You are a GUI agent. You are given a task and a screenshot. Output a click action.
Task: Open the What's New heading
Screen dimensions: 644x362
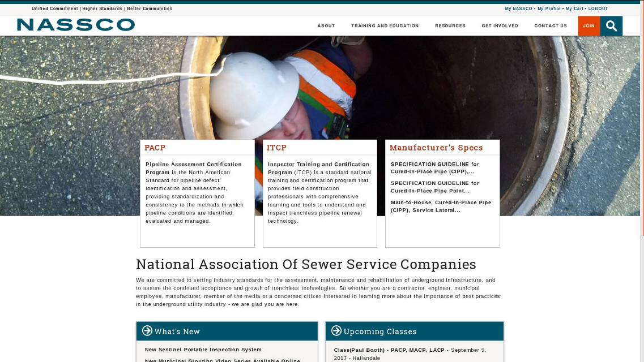point(177,331)
